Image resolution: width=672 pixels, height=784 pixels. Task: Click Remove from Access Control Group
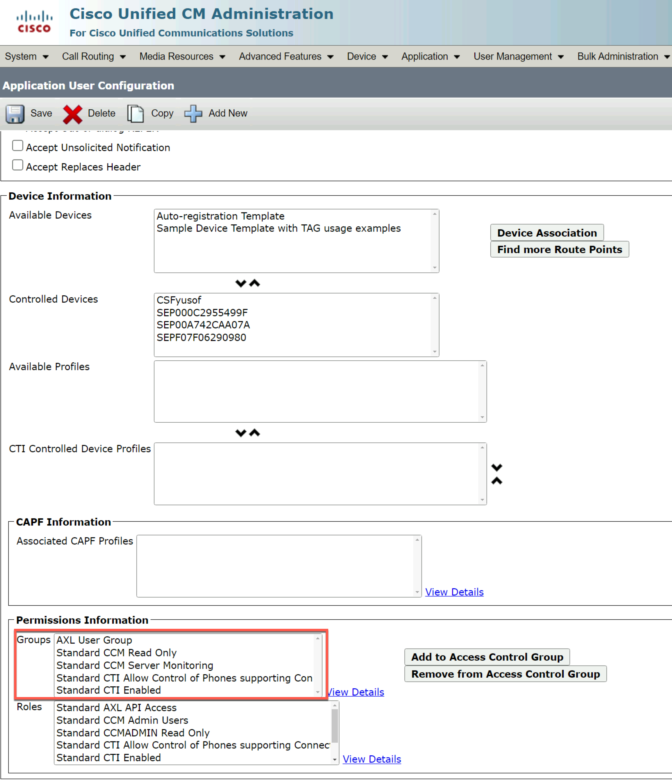(x=505, y=674)
